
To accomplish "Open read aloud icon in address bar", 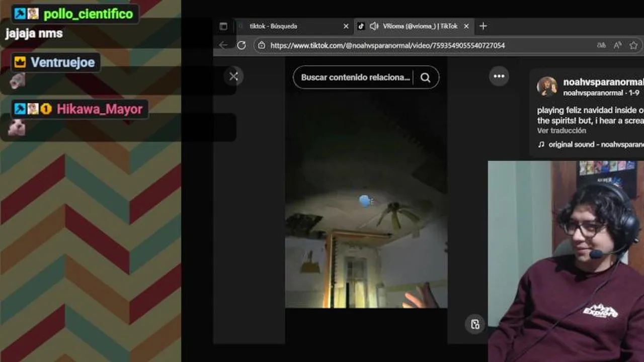I will [618, 45].
